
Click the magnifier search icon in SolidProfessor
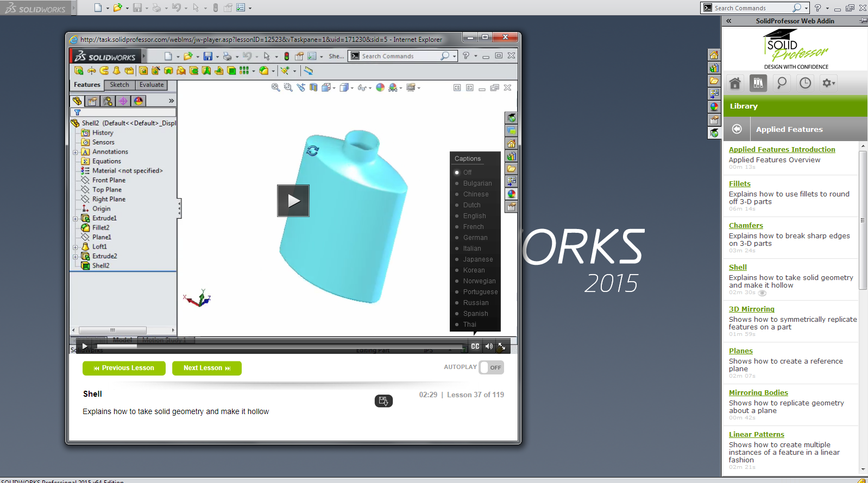[x=782, y=83]
